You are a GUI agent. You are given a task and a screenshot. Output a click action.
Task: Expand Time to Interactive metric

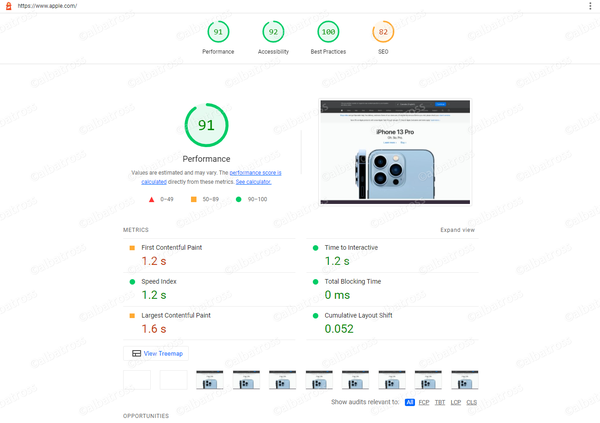392,256
